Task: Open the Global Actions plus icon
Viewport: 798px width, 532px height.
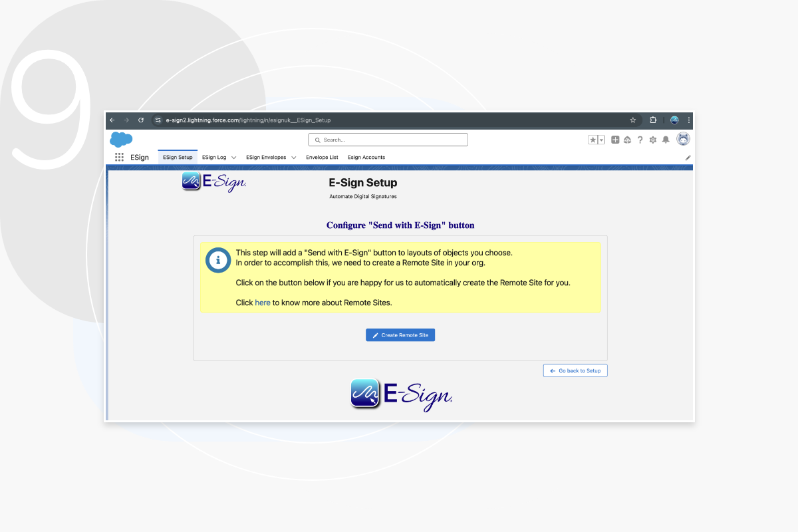Action: tap(615, 140)
